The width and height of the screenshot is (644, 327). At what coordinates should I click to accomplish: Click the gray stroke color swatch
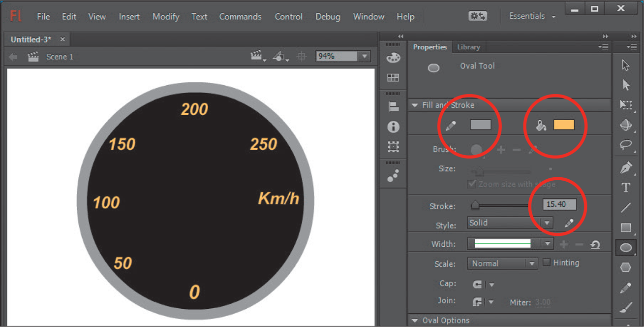[x=481, y=125]
